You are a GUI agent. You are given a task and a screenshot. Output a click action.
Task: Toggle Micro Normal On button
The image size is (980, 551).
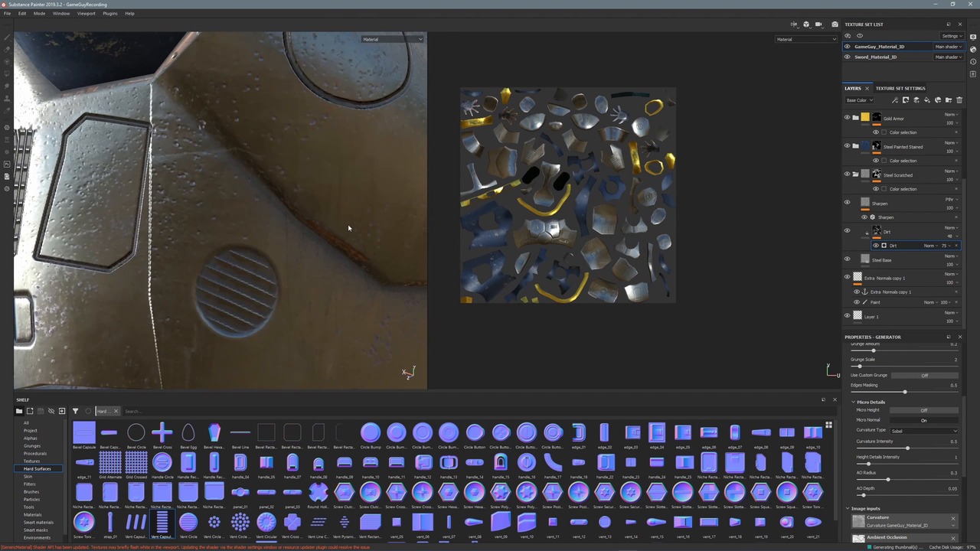[x=923, y=420]
